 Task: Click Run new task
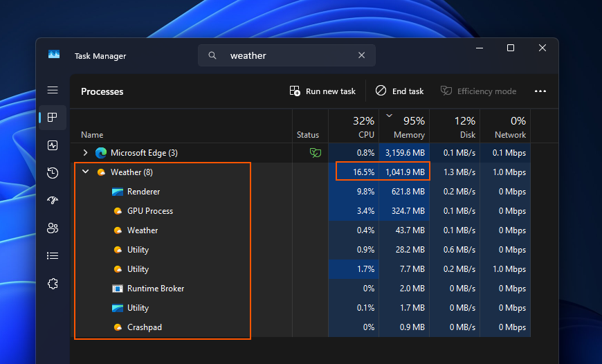[x=322, y=91]
